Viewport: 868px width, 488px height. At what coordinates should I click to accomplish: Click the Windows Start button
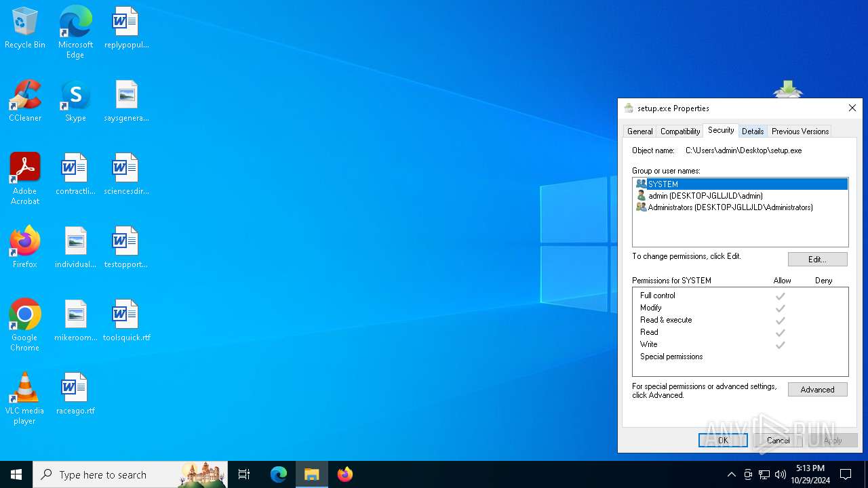point(16,474)
